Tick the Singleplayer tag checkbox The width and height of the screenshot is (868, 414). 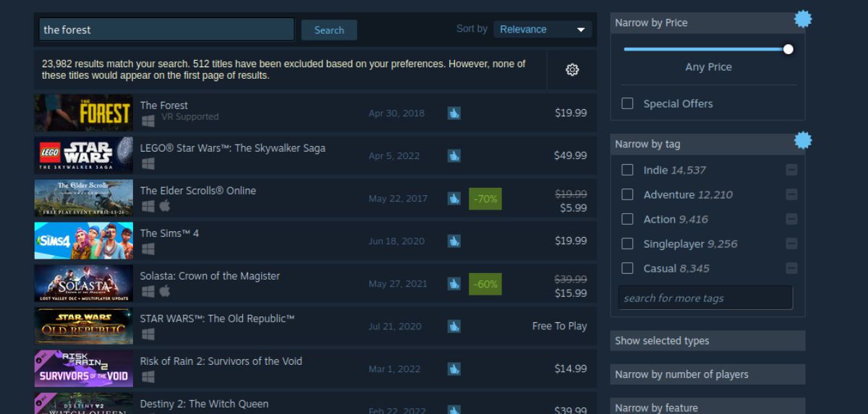628,244
